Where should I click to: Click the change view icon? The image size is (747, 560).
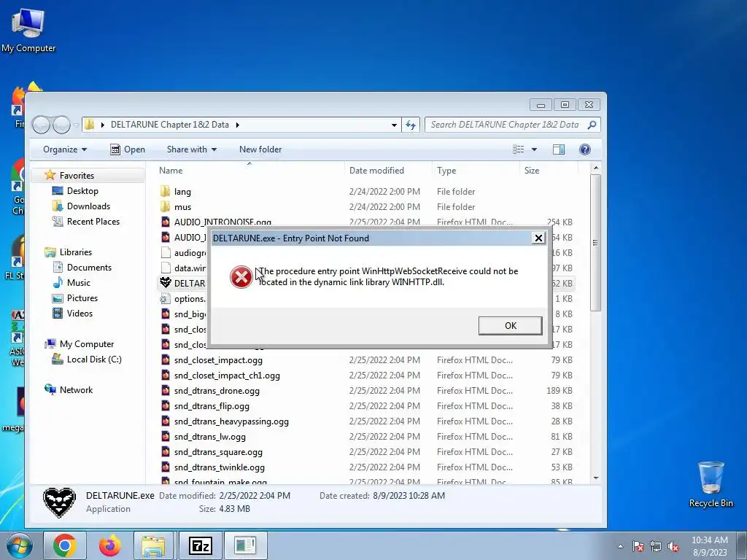pos(519,149)
